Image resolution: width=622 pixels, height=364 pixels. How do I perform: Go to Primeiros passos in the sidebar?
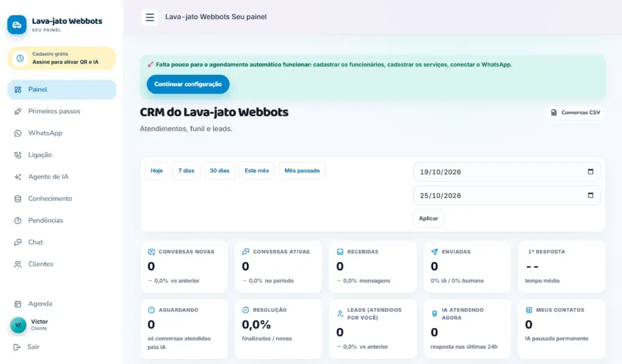62,111
